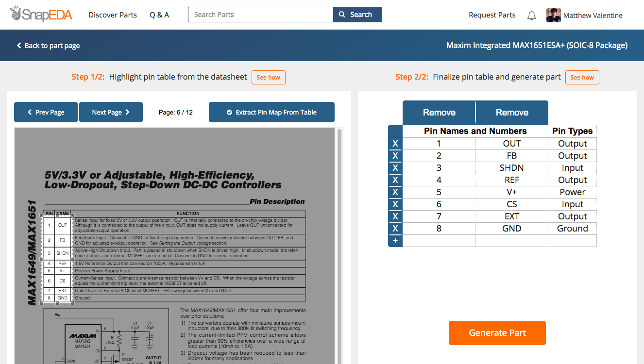
Task: Go to Prev Page of datasheet
Action: (x=46, y=112)
